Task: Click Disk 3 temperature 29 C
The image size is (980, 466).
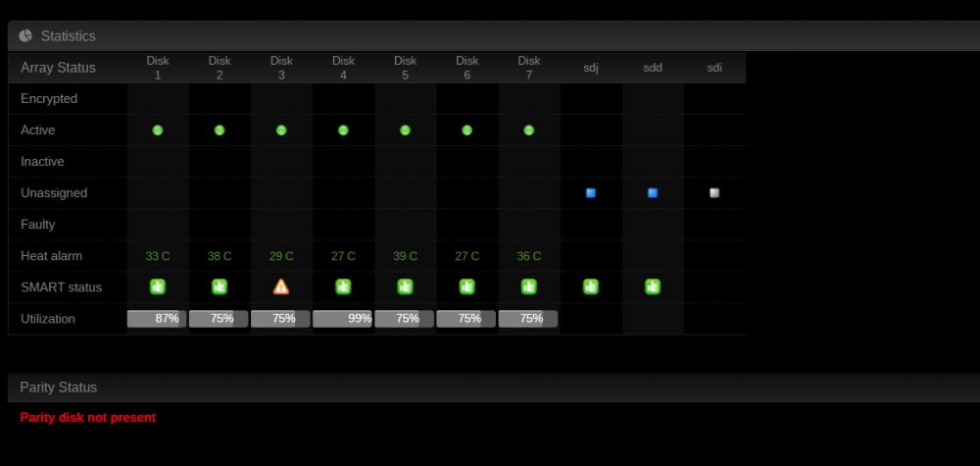Action: pos(281,256)
